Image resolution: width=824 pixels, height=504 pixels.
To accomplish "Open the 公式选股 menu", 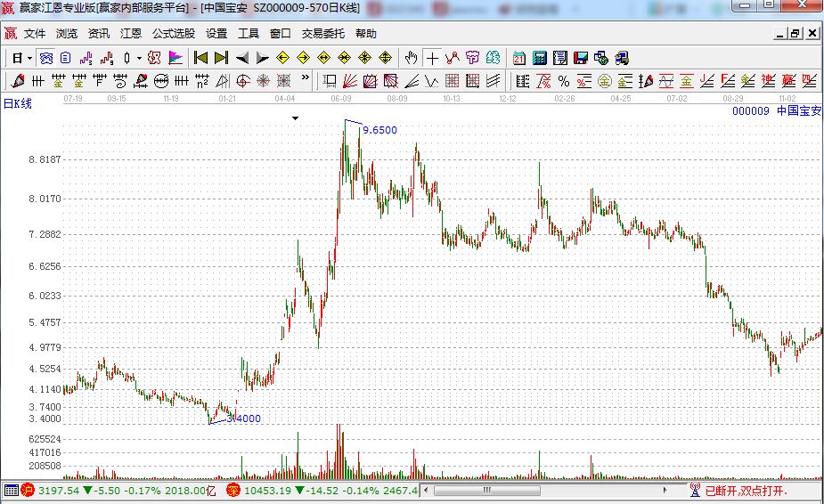I will (x=173, y=34).
